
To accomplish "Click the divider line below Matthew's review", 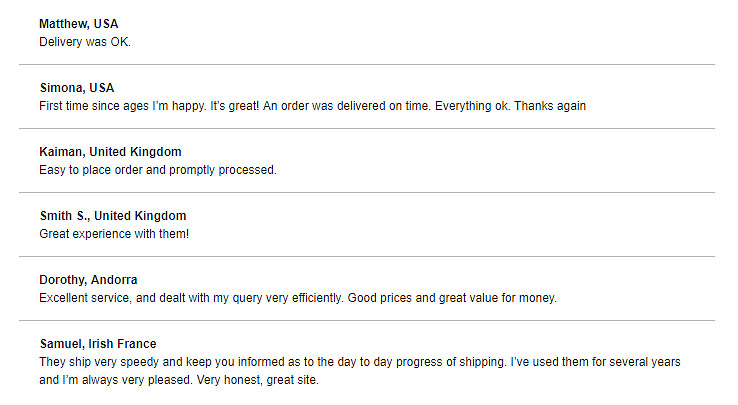I will pos(367,65).
